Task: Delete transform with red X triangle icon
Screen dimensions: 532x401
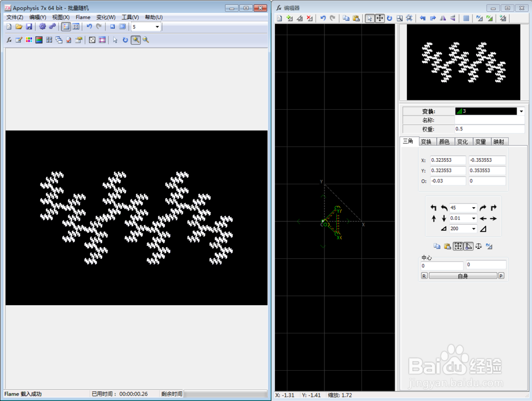Action: coord(310,18)
